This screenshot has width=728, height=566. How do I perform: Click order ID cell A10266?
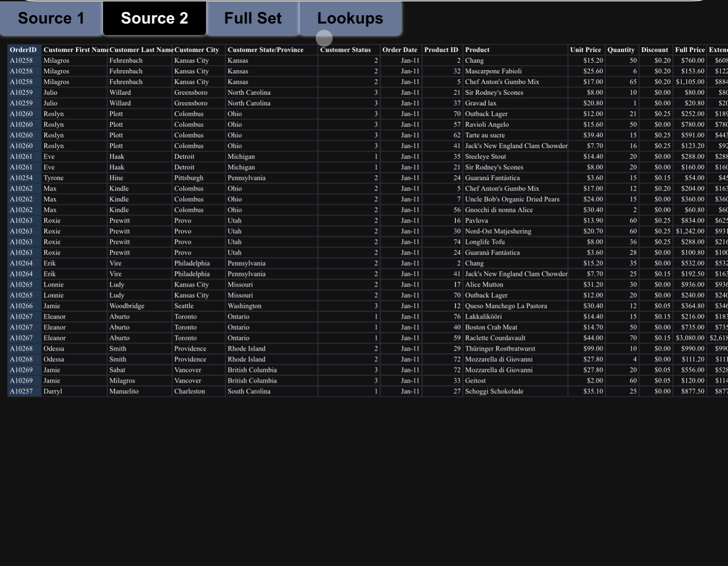[24, 306]
